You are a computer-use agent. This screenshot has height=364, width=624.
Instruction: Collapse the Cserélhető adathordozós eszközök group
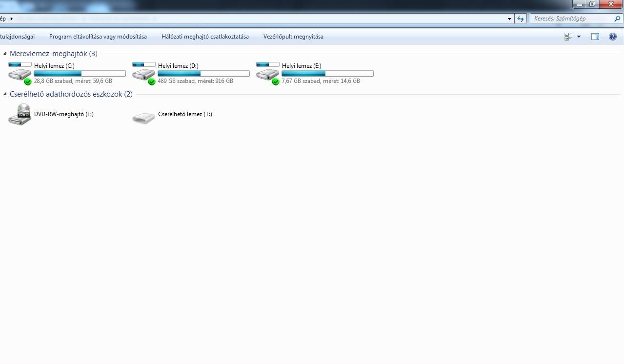click(5, 94)
